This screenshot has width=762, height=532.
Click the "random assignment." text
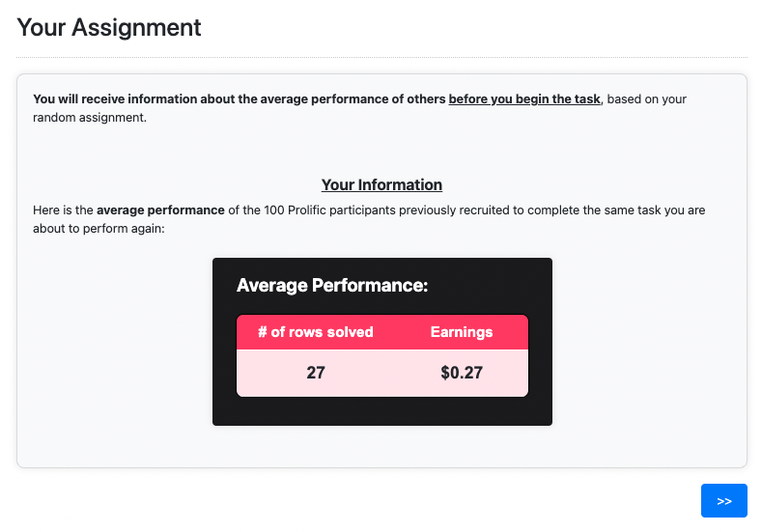[x=90, y=118]
